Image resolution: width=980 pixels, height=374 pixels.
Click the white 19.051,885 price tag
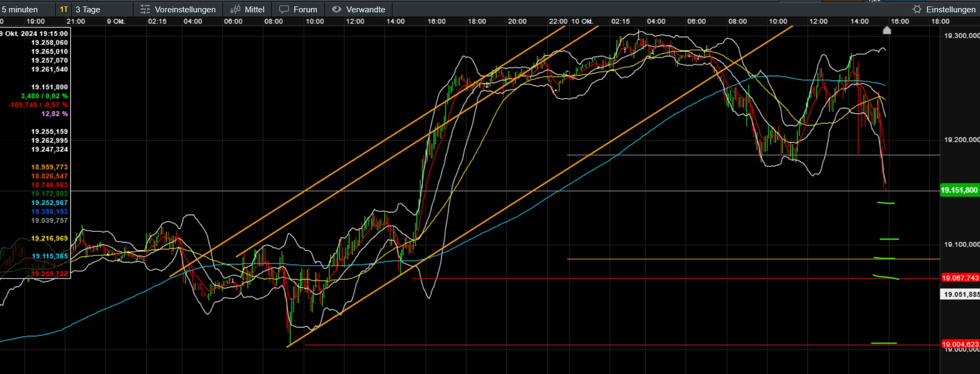pos(960,295)
